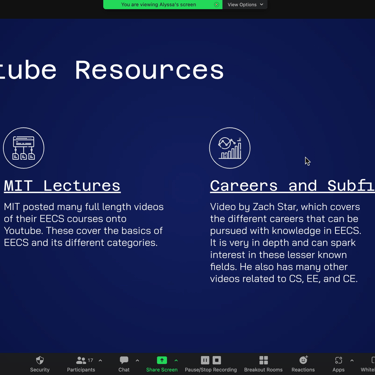
Task: Click the red indicator on the green sharing banner
Action: 216,5
